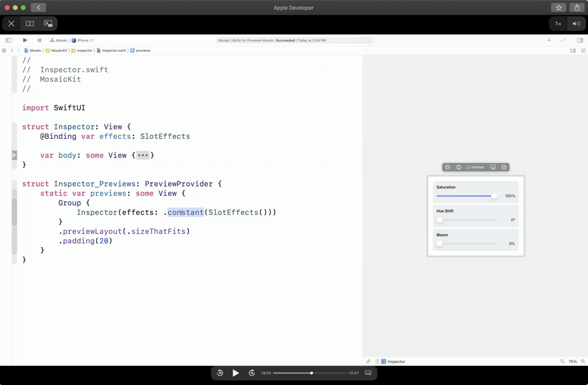Click Inspector_Previews struct name
Screen dimensions: 588x385
tap(94, 184)
